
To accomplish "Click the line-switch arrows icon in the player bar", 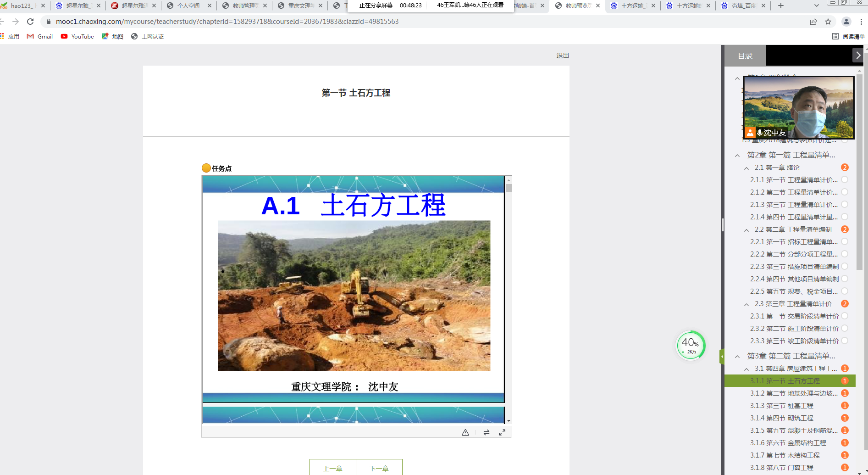I will click(x=486, y=432).
